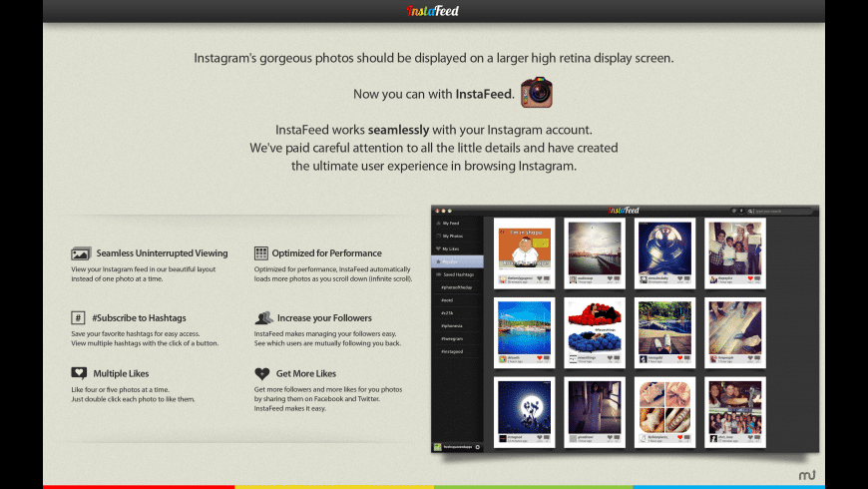Like the party crowd collage photo

(x=750, y=437)
